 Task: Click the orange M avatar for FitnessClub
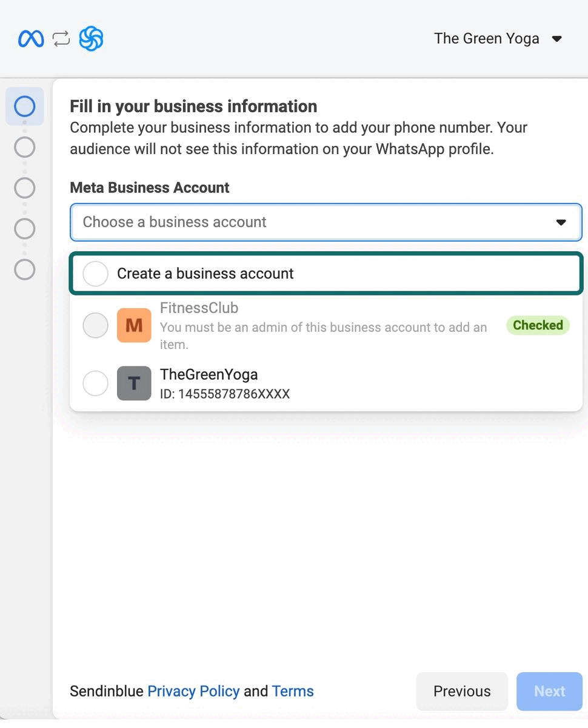click(134, 325)
